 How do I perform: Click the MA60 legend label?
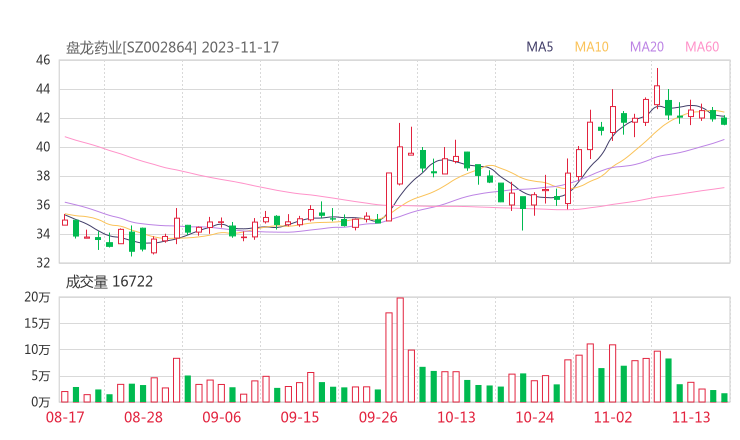[702, 47]
